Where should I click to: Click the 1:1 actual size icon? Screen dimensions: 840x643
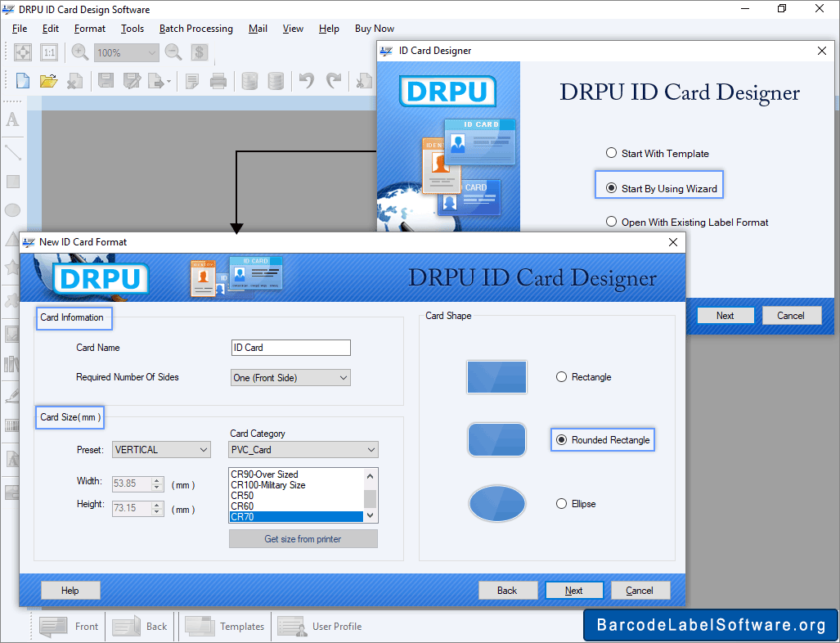tap(49, 52)
